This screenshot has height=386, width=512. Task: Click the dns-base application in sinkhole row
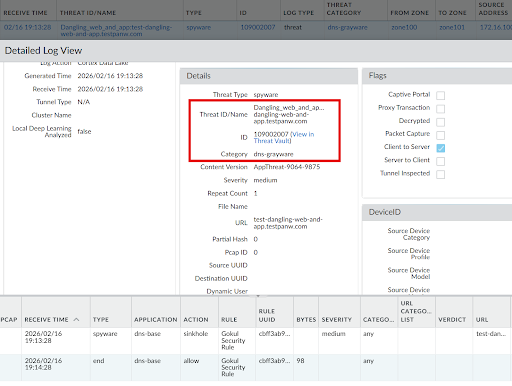tap(147, 334)
